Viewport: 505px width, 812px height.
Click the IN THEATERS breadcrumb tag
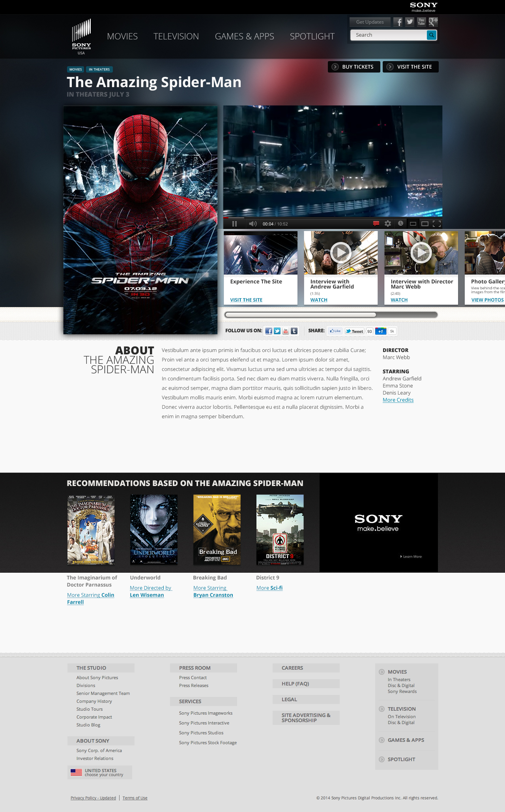click(x=99, y=69)
